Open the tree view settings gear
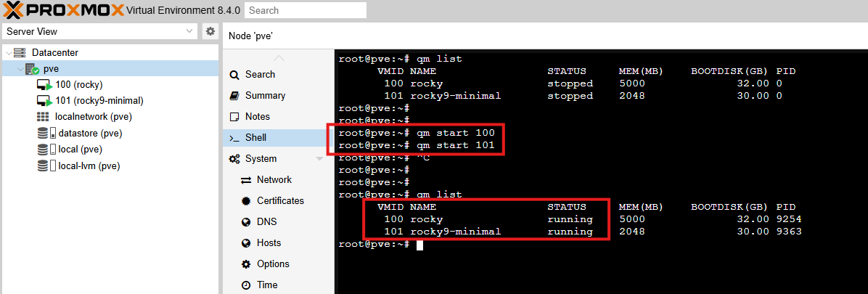 pos(210,31)
